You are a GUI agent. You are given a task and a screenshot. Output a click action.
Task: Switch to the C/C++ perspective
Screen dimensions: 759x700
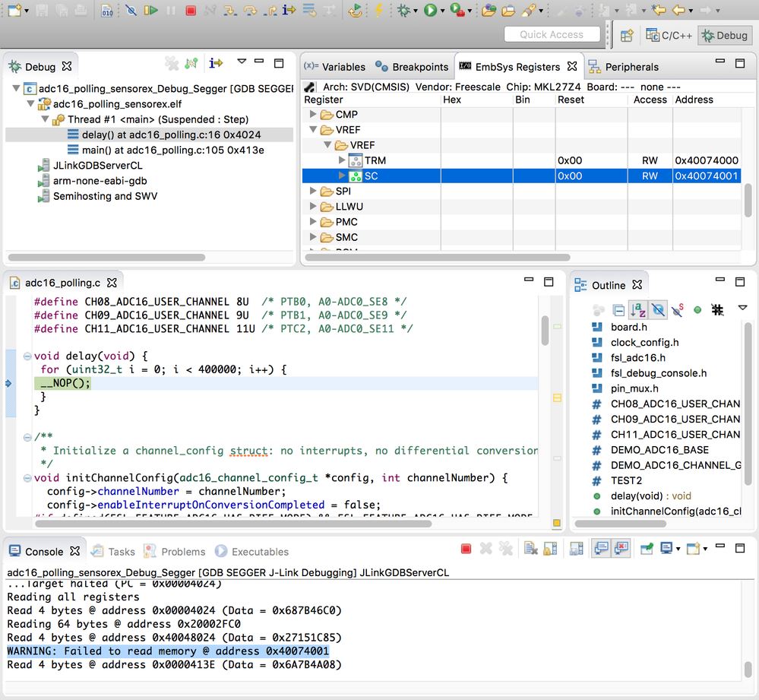click(669, 35)
